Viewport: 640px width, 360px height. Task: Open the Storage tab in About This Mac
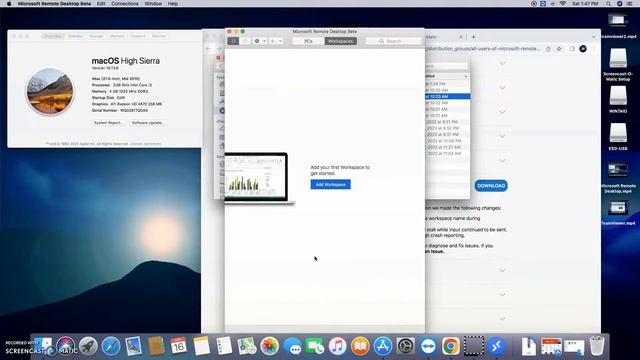(x=96, y=36)
